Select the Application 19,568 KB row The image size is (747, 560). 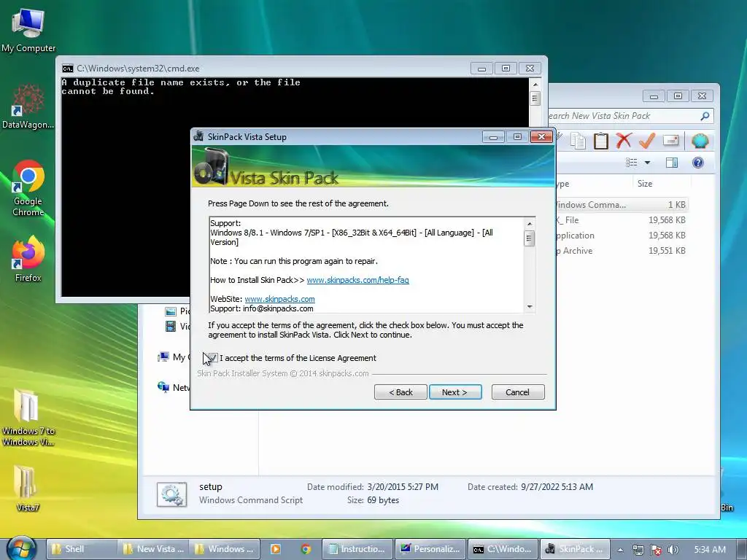click(621, 236)
